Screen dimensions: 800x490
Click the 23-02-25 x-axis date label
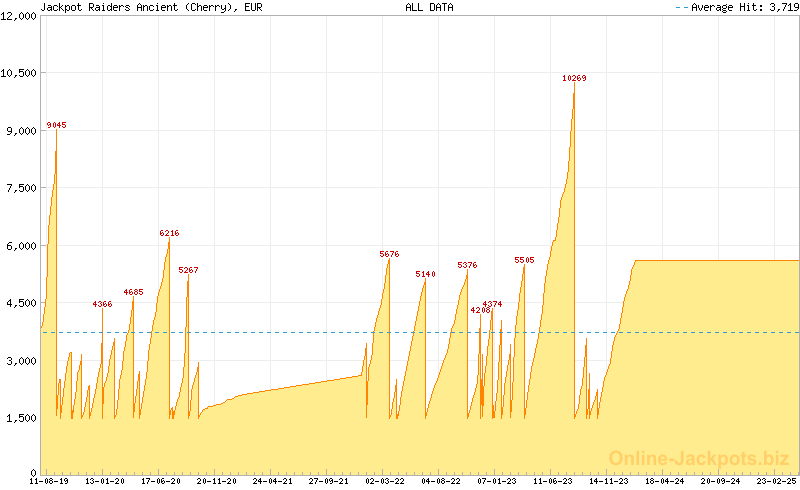click(x=775, y=481)
